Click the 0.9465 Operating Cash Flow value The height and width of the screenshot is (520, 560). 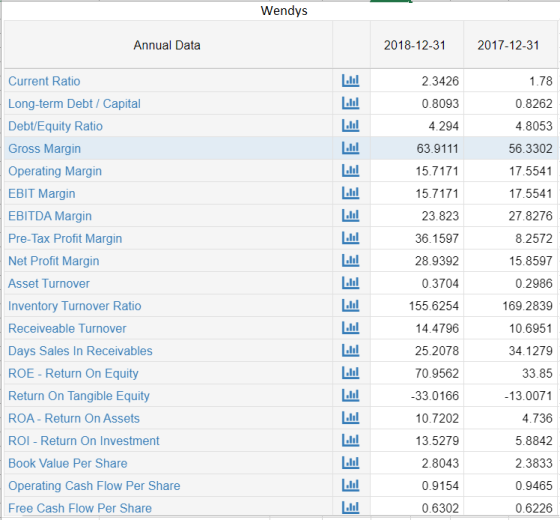(x=534, y=486)
